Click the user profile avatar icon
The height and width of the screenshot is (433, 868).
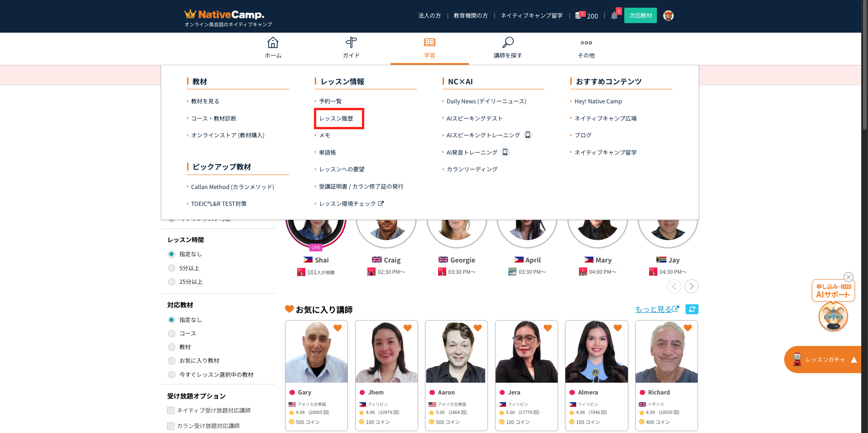(x=668, y=16)
